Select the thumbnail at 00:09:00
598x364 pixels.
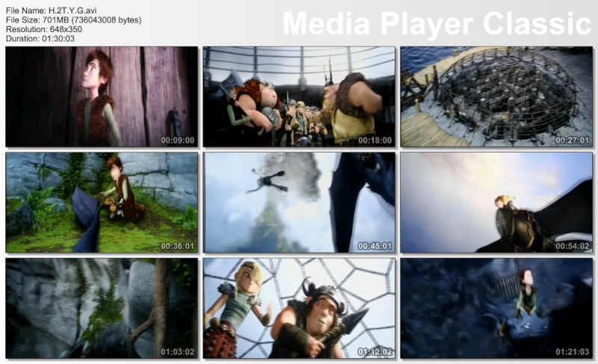[x=102, y=97]
